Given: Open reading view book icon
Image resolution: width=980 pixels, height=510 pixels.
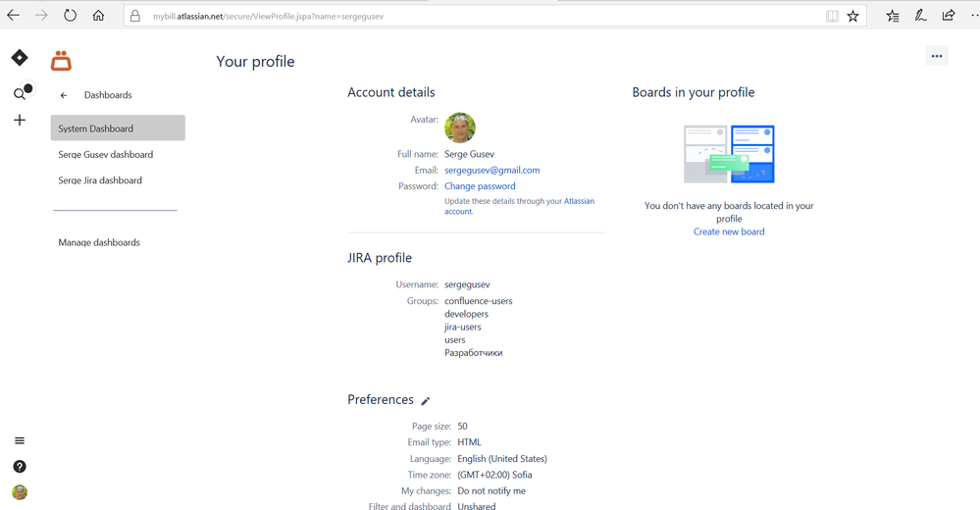Looking at the screenshot, I should (x=832, y=17).
